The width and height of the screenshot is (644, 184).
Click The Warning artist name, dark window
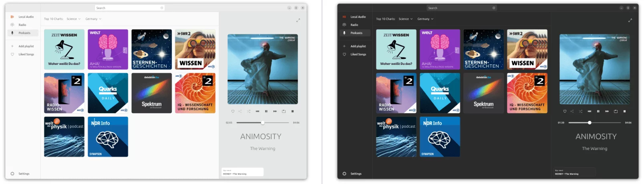tap(595, 148)
